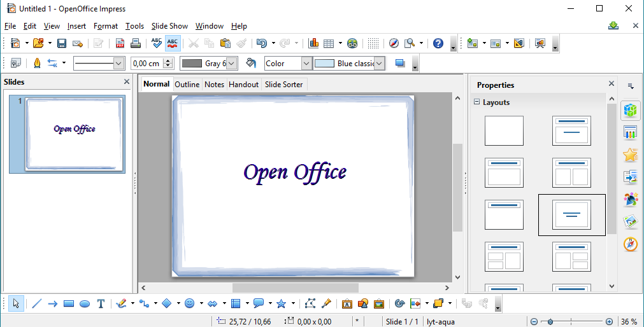Open Custom Animation sidebar star icon
Viewport: 644px width, 327px height.
coord(630,155)
